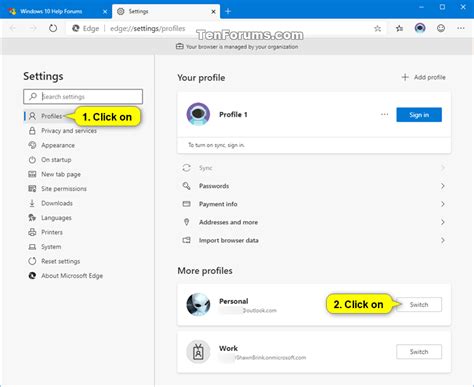Open On startup settings
This screenshot has width=474, height=387.
pos(56,160)
